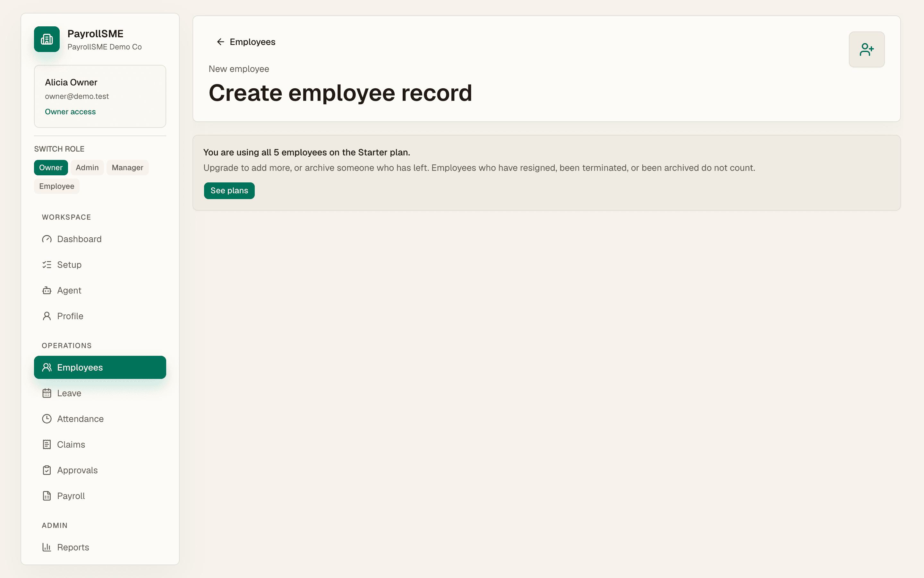Switch role to Admin
This screenshot has height=578, width=924.
87,167
